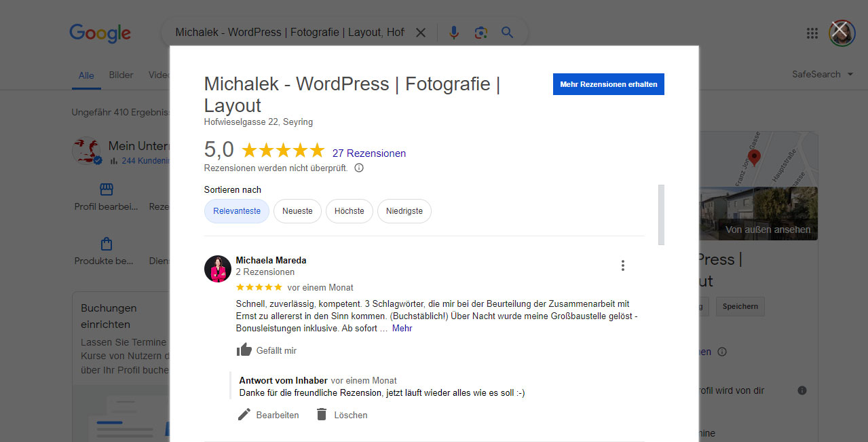Expand review text with Mehr link
This screenshot has width=868, height=442.
click(x=402, y=328)
